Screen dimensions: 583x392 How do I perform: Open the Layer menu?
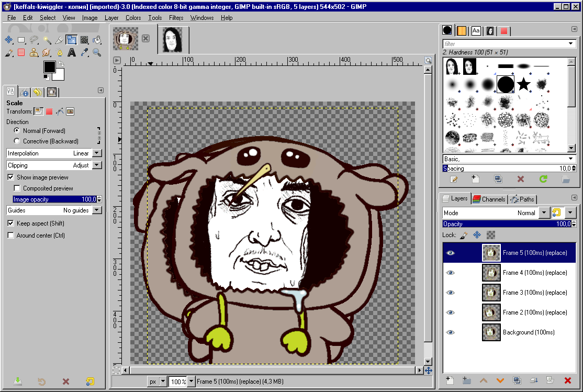tap(111, 17)
